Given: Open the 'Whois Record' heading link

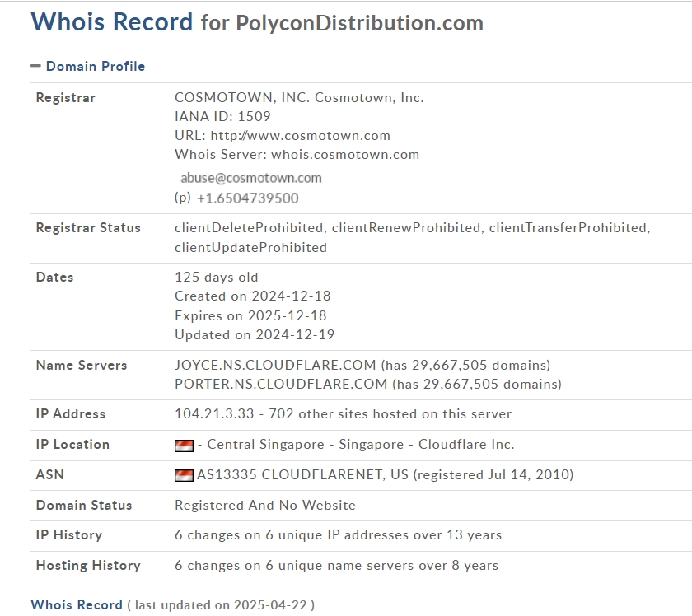Looking at the screenshot, I should [x=112, y=22].
